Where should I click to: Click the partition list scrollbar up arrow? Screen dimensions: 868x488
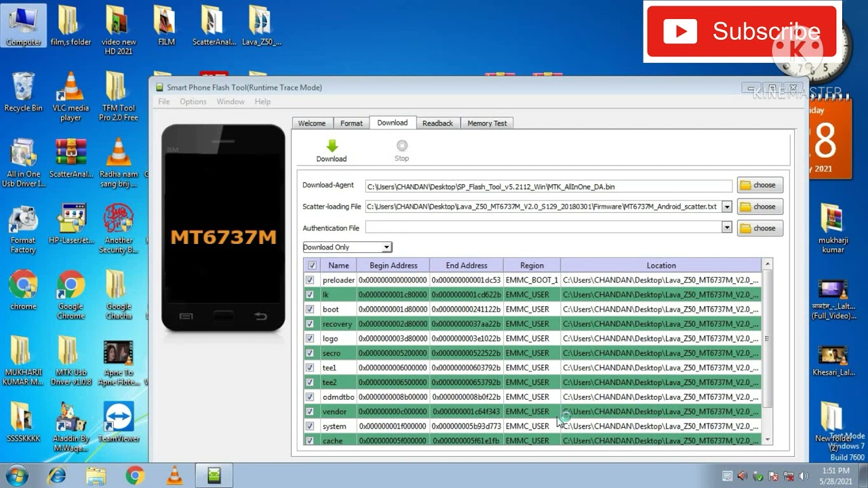pyautogui.click(x=768, y=264)
